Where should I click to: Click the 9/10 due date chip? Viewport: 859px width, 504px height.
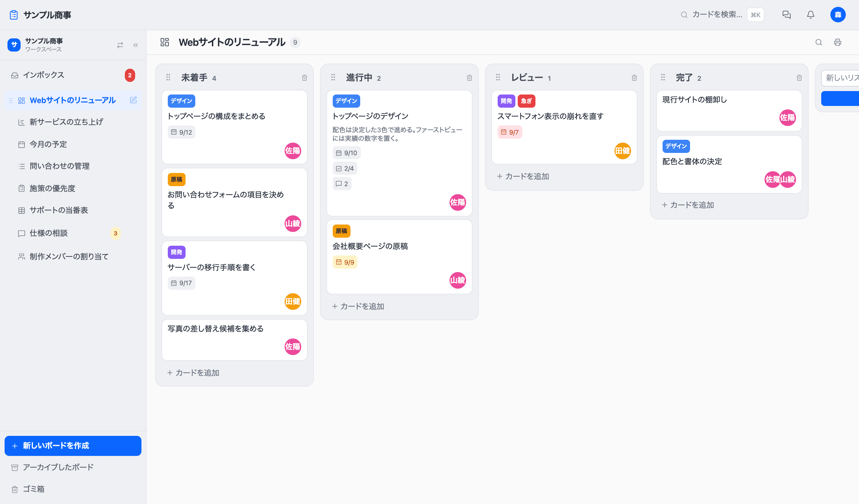pyautogui.click(x=347, y=153)
